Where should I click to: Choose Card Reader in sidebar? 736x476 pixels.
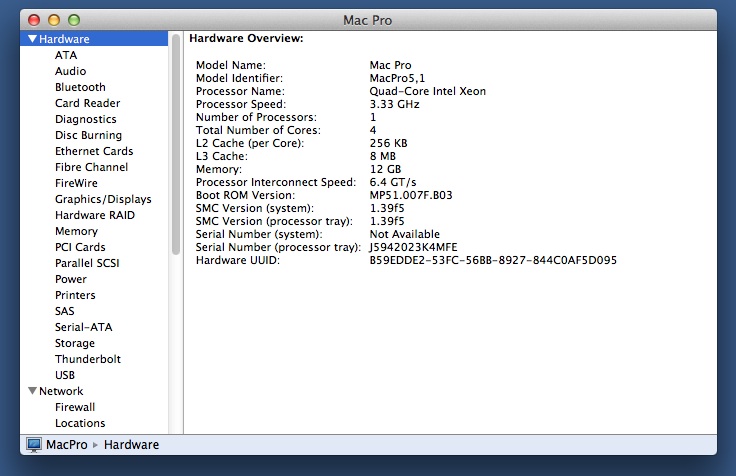pos(87,103)
